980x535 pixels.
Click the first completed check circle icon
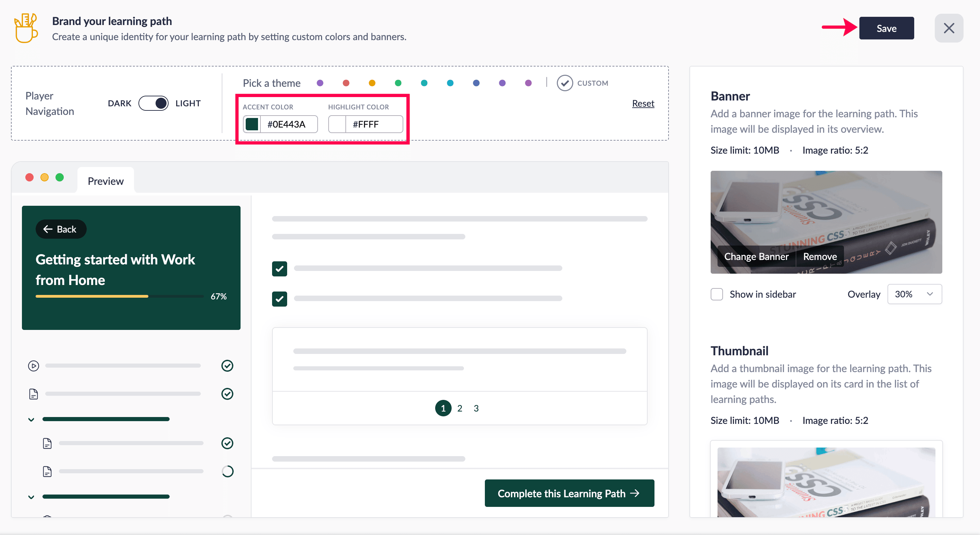coord(227,366)
